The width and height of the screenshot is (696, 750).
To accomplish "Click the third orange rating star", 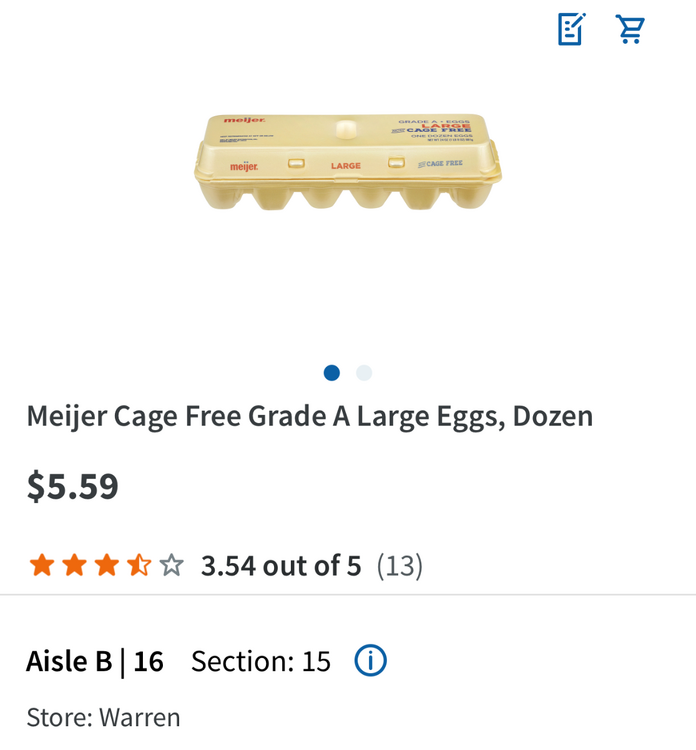I will [x=106, y=566].
